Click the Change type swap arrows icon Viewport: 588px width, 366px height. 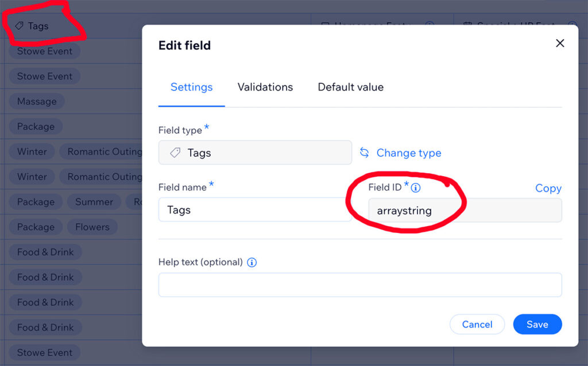point(365,153)
